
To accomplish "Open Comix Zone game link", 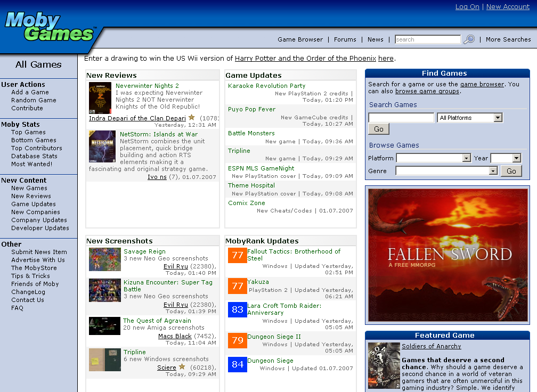I will [247, 203].
